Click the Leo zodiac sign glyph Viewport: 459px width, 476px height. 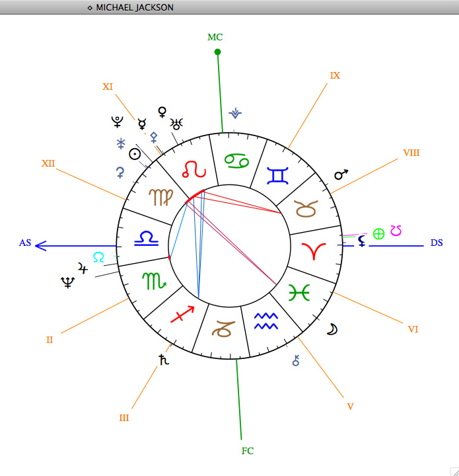tap(194, 170)
